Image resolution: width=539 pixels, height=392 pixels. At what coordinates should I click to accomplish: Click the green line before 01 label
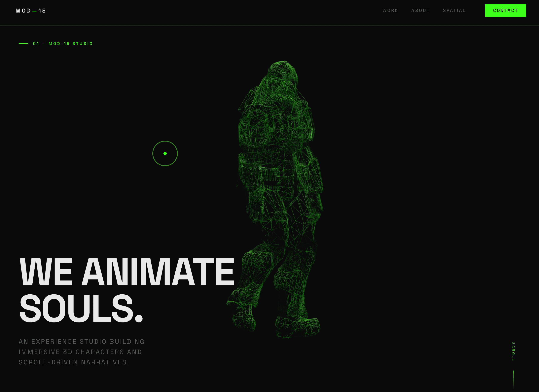[x=23, y=44]
